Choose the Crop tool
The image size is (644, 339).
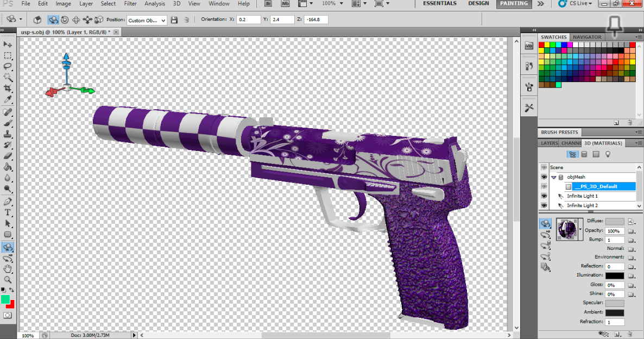(8, 88)
